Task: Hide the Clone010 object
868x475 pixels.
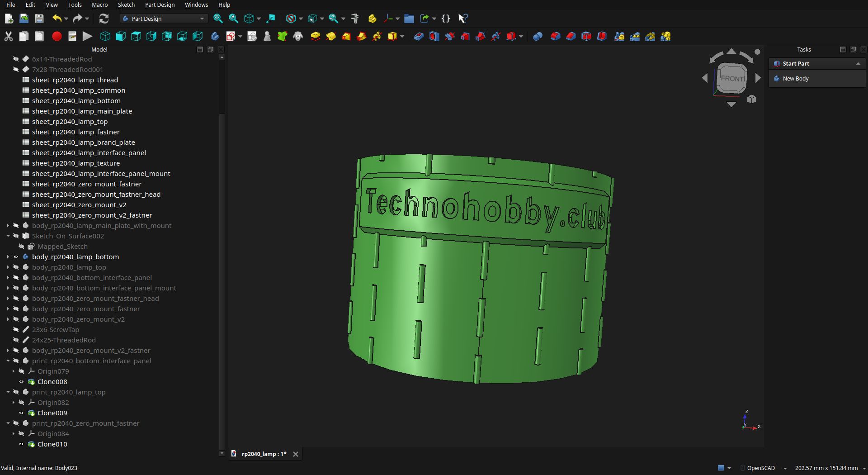Action: (x=21, y=444)
